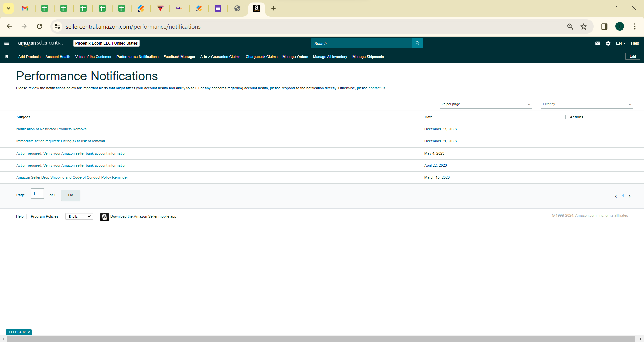Open the Chrome profile avatar
Viewport: 644px width, 342px height.
coord(620,26)
